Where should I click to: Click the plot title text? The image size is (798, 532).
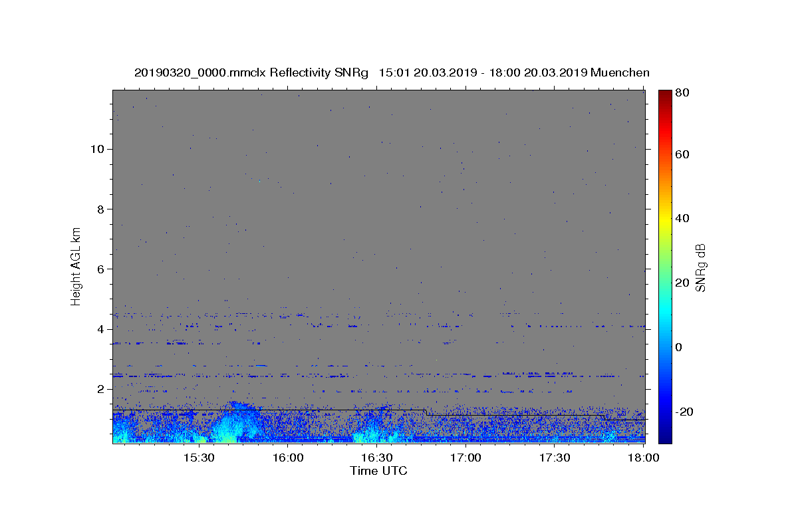(x=392, y=72)
